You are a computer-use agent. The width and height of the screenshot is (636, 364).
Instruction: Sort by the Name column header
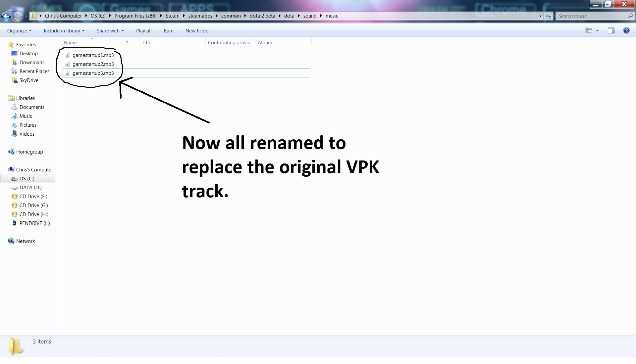[70, 43]
